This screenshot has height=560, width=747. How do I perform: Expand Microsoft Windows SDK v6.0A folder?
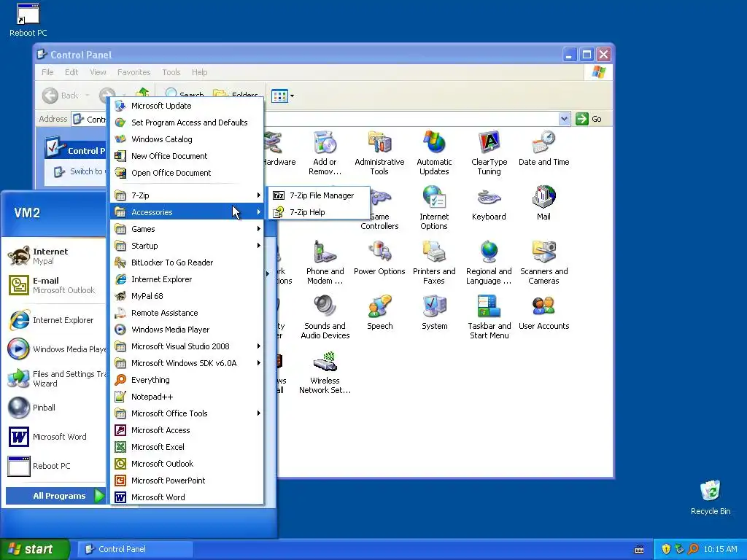187,363
